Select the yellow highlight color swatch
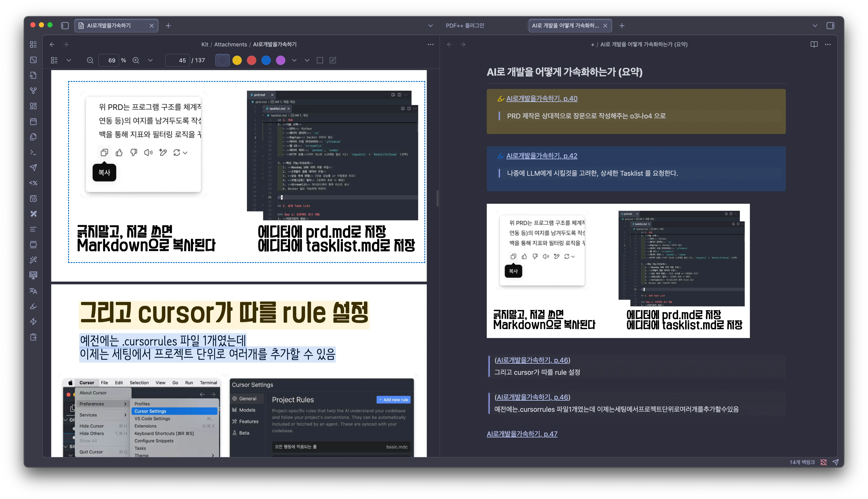 click(x=237, y=60)
